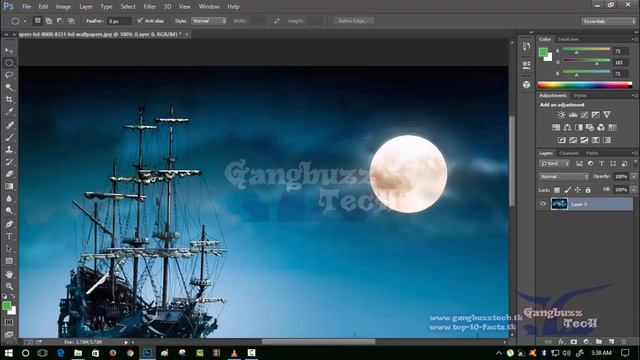Open the tool preset picker arrow
Viewport: 640px width, 360px height.
click(25, 21)
